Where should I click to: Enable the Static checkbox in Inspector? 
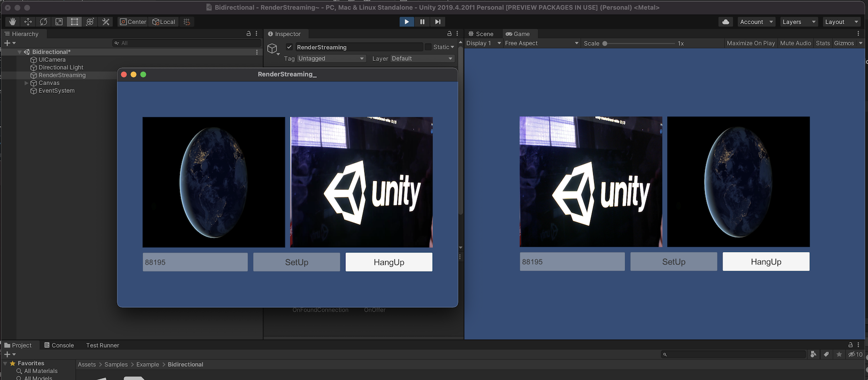pos(428,47)
